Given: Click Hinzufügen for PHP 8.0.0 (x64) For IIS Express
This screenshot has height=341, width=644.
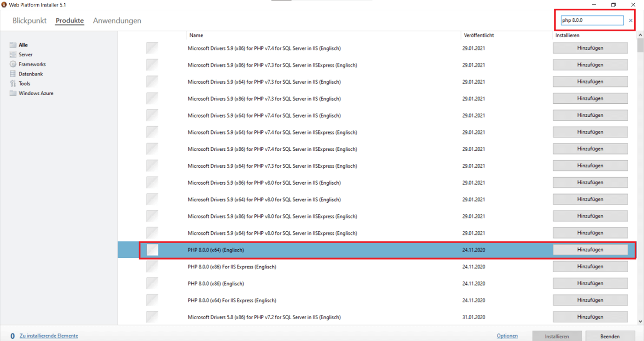Looking at the screenshot, I should (590, 300).
